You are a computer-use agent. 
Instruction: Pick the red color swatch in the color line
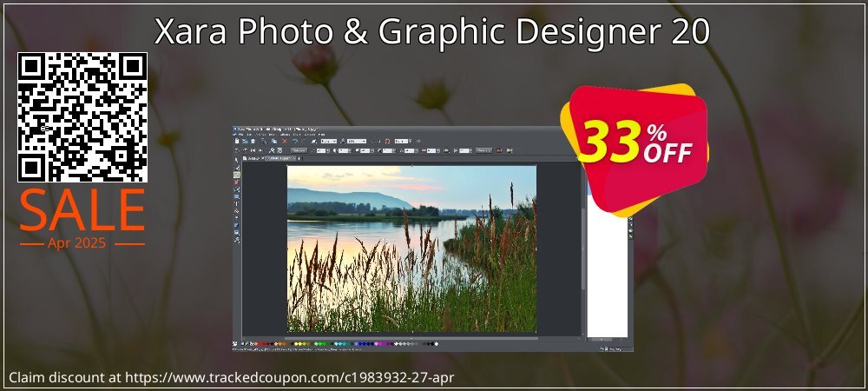(260, 344)
